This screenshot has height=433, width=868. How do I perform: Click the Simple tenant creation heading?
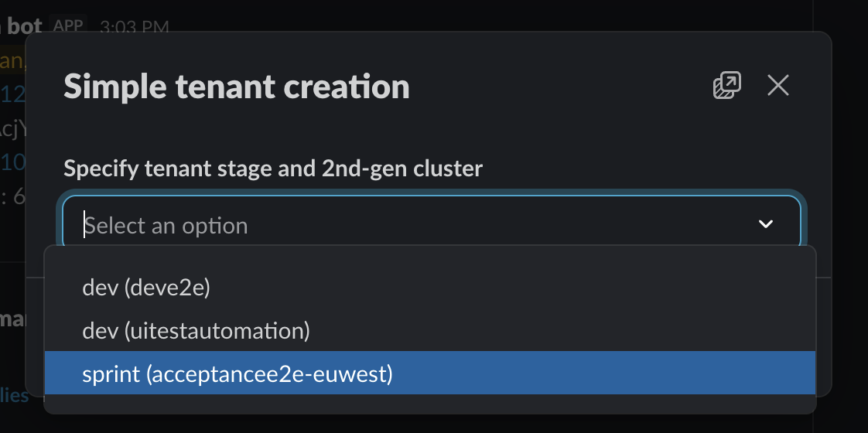click(236, 87)
